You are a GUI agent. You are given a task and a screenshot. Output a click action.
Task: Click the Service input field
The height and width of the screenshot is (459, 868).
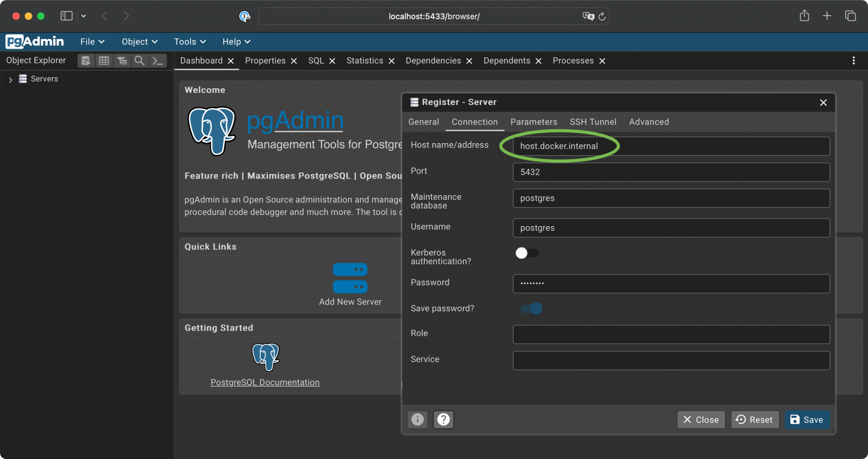(x=671, y=360)
